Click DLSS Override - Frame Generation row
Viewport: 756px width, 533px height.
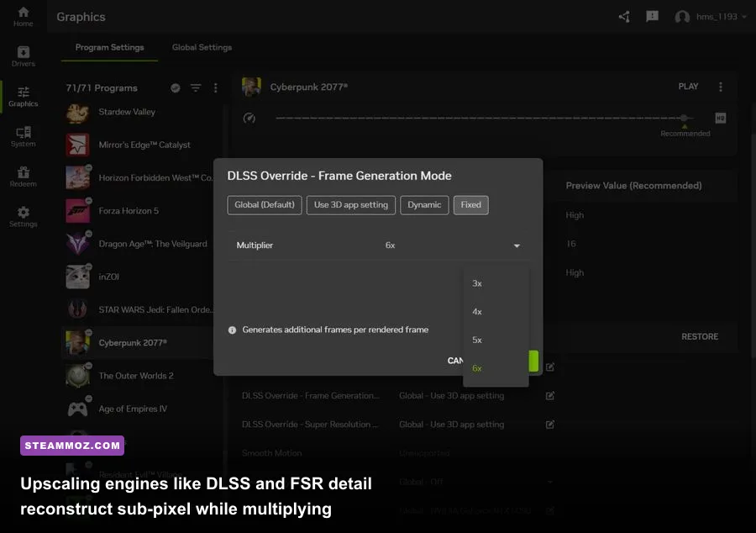[398, 395]
